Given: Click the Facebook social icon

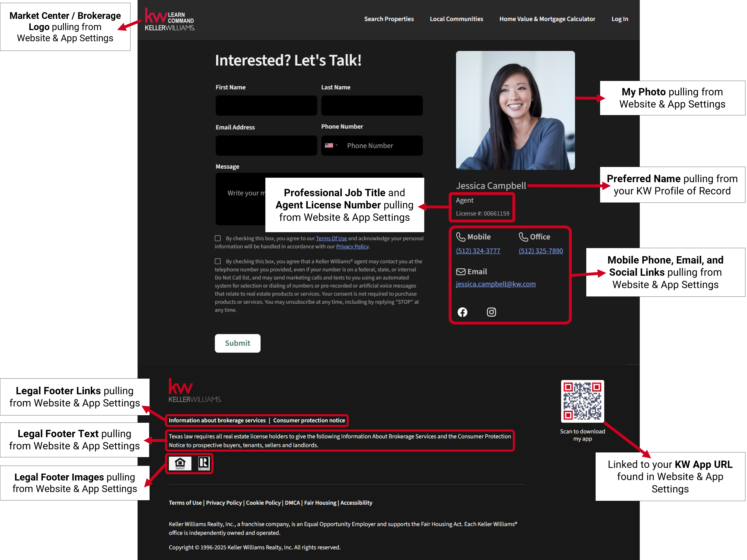Looking at the screenshot, I should click(x=462, y=312).
